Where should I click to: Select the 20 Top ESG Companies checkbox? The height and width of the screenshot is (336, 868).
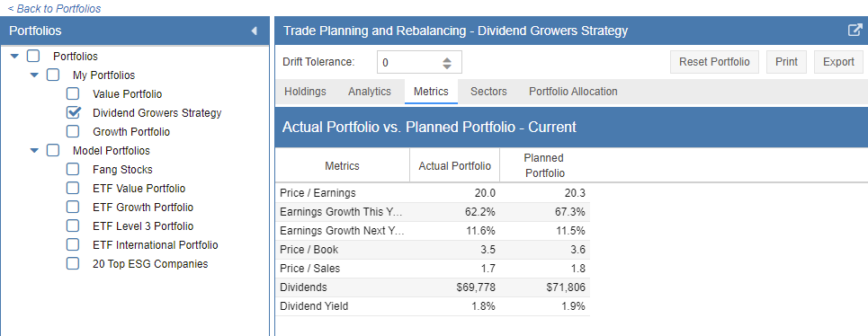click(x=73, y=263)
